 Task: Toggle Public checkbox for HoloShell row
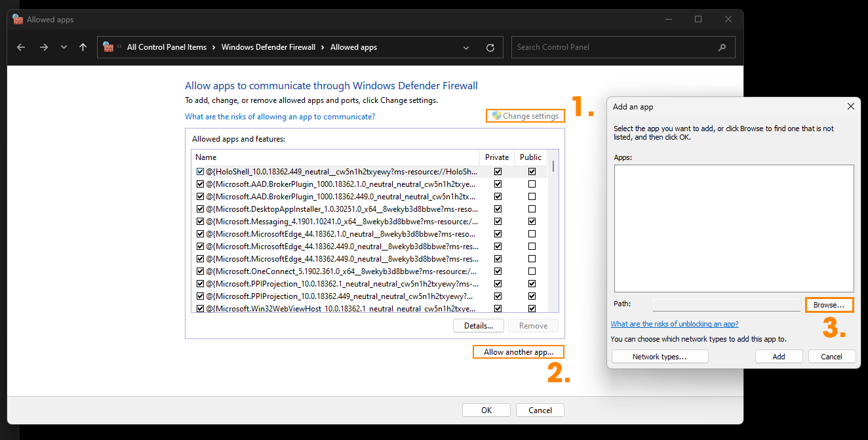tap(532, 172)
